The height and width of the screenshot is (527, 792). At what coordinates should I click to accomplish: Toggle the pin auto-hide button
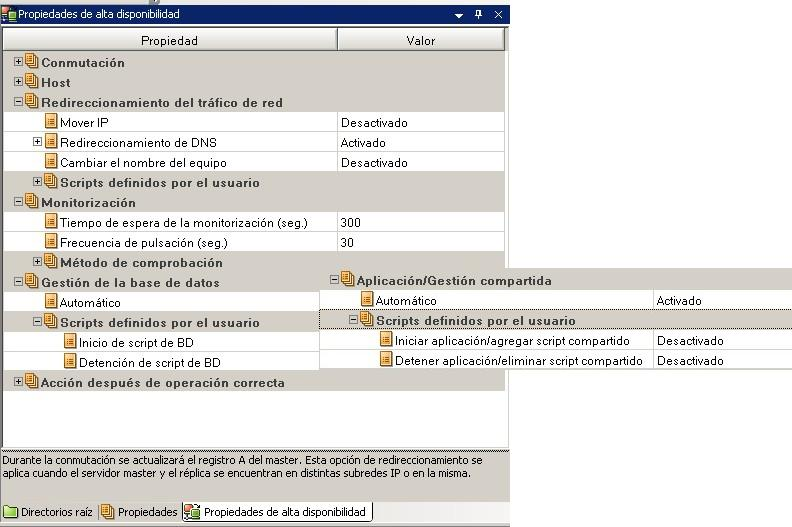tap(478, 15)
